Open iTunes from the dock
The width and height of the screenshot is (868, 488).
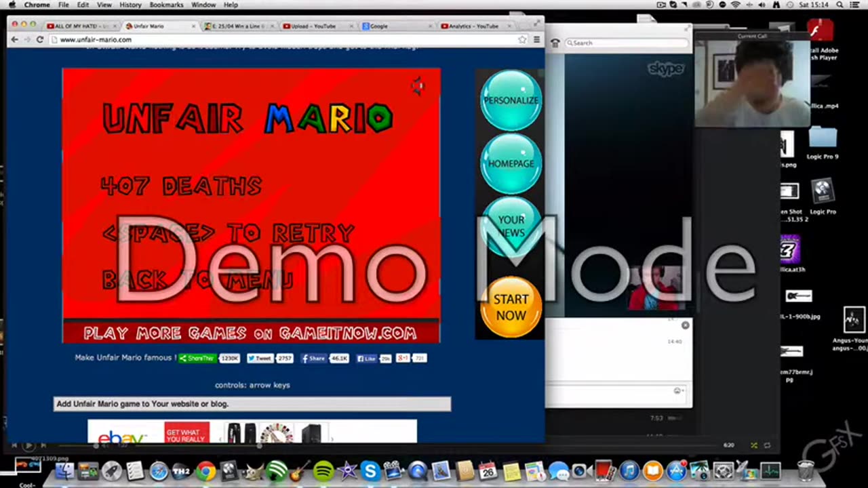tap(629, 470)
